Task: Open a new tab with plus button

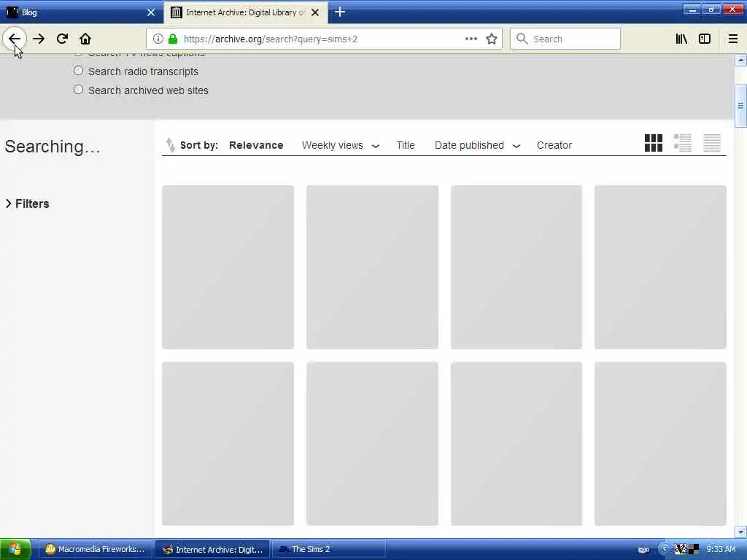Action: coord(340,12)
